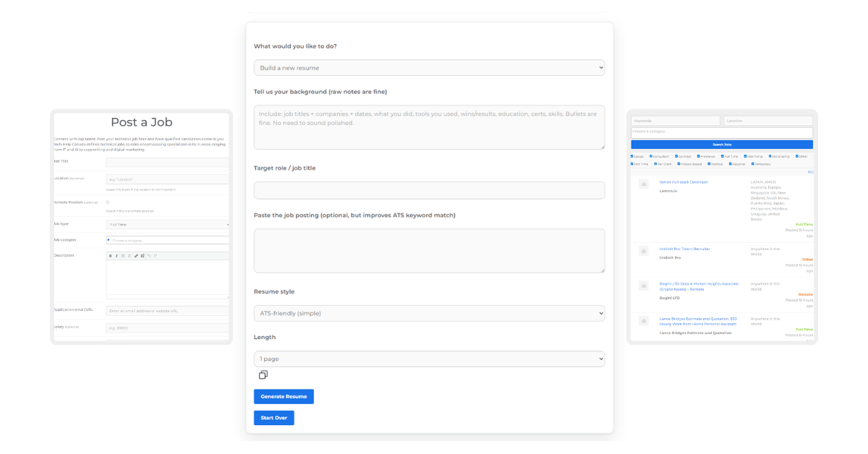Click the insert link icon in the editor
Viewport: 868px width, 454px height.
pyautogui.click(x=136, y=256)
